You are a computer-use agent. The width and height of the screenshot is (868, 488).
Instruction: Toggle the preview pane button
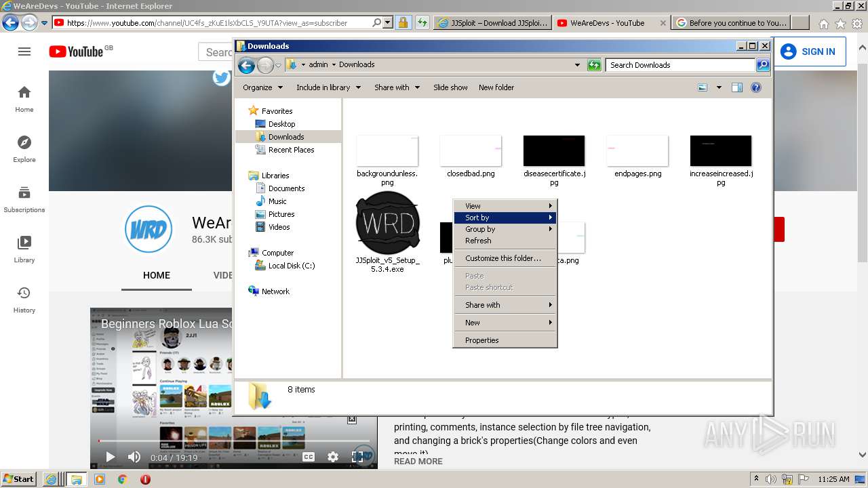pos(737,87)
